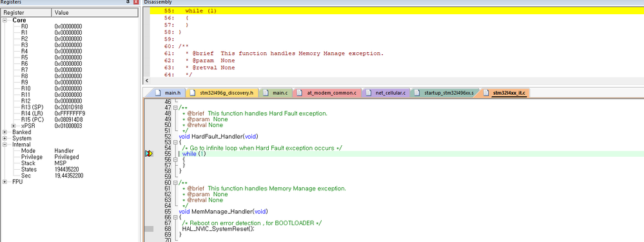The image size is (644, 242).
Task: Collapse the HardFault_Handler body at line 53
Action: pos(175,142)
